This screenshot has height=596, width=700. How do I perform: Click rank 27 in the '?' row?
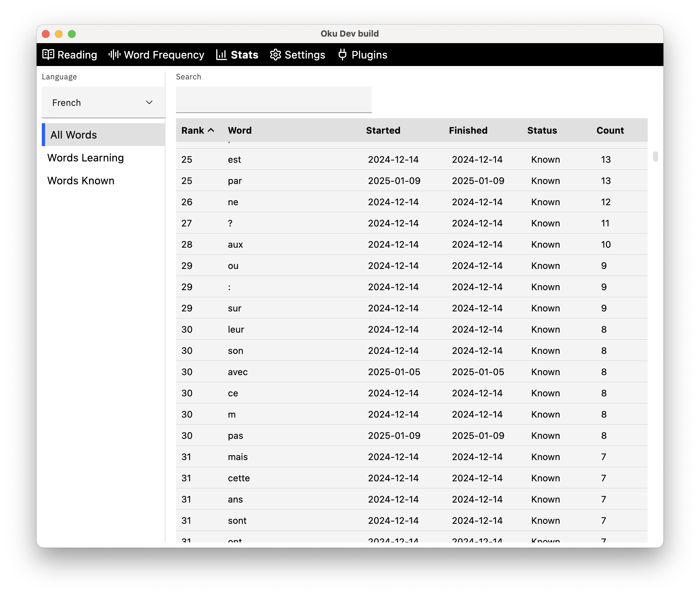tap(186, 223)
